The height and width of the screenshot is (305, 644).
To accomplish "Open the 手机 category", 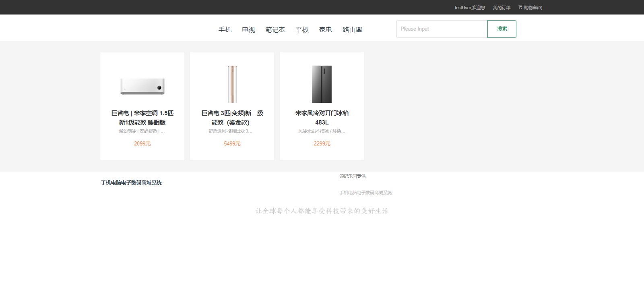I will click(x=225, y=30).
